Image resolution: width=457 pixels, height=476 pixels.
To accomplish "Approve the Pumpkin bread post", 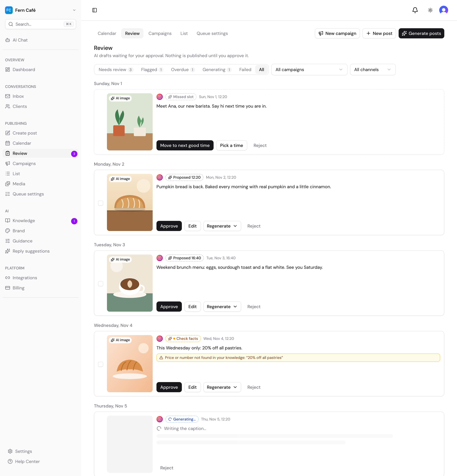I will [x=169, y=226].
